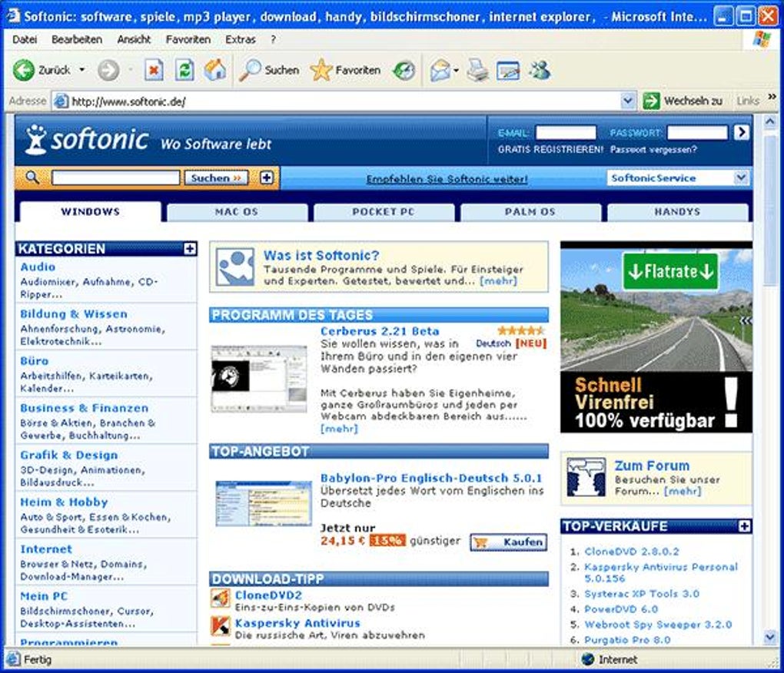This screenshot has height=673, width=784.
Task: Click in the Softonic search text field
Action: tap(115, 178)
